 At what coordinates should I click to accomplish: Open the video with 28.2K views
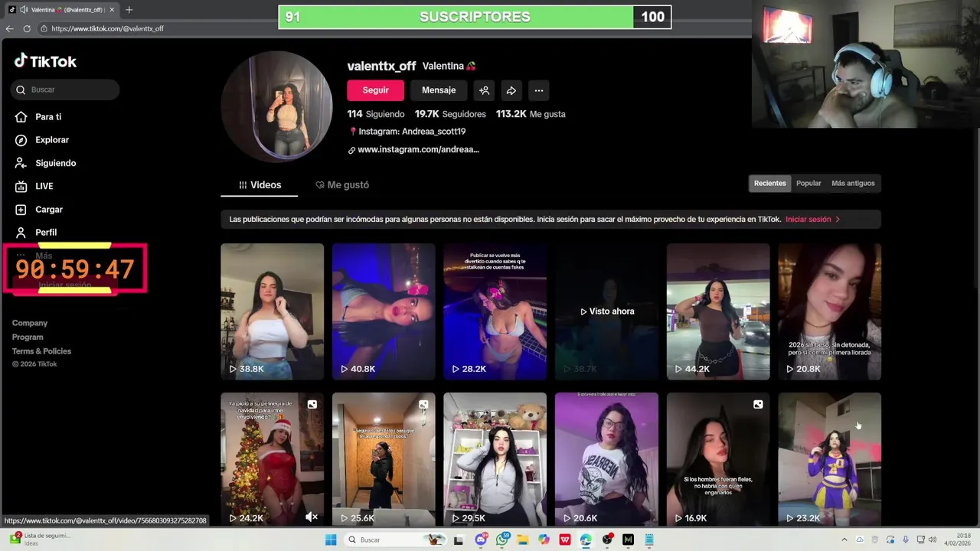495,311
